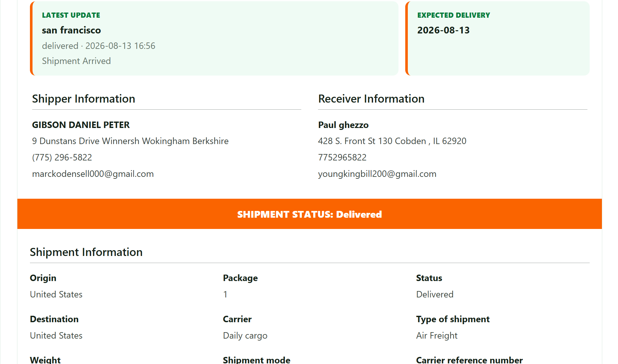Click the Latest Update card heading
This screenshot has height=364, width=618.
71,15
